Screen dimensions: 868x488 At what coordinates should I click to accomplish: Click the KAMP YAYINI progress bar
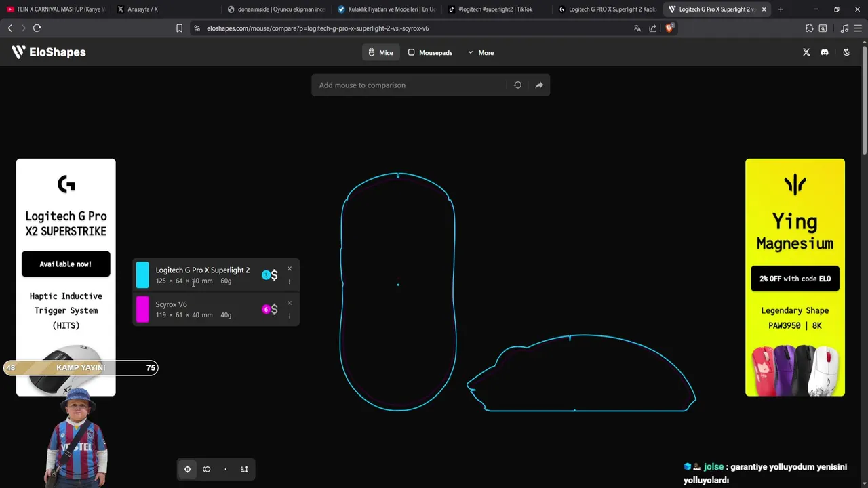pyautogui.click(x=81, y=368)
